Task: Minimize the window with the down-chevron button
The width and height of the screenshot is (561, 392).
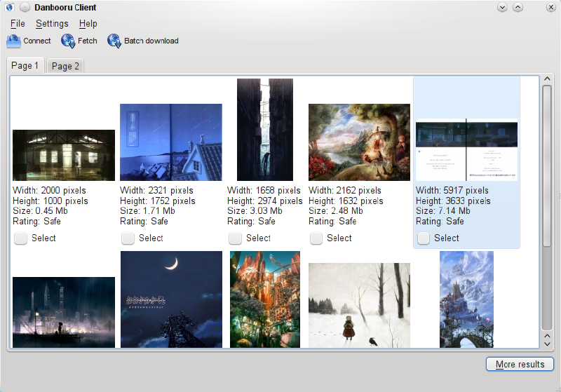Action: (502, 7)
